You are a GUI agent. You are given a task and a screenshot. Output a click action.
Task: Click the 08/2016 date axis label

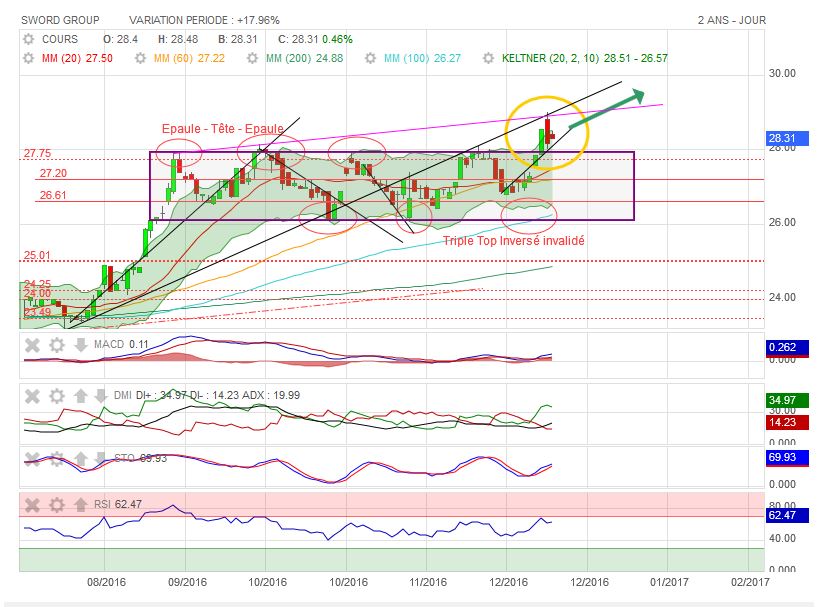tap(106, 582)
